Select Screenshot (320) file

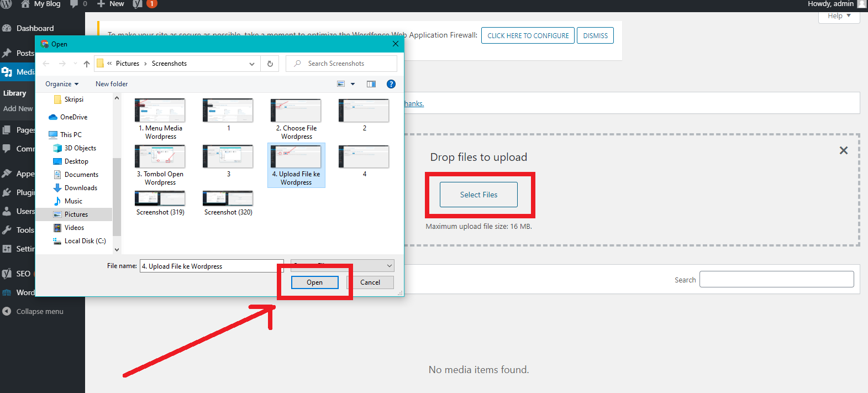tap(228, 203)
